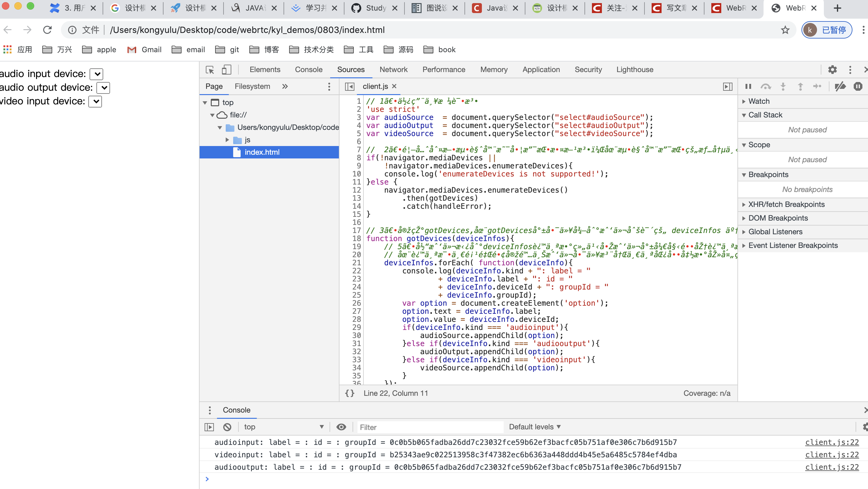Show the console sidebar icon
Image resolution: width=868 pixels, height=489 pixels.
[x=209, y=427]
